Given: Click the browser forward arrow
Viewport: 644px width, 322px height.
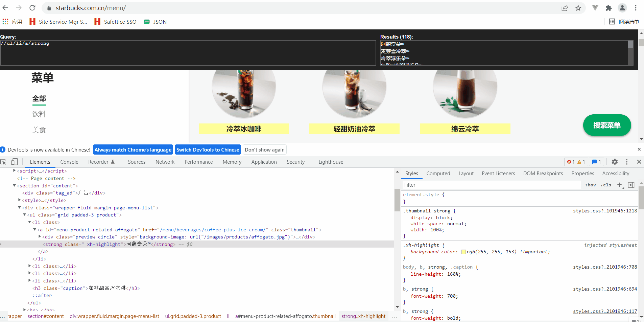Looking at the screenshot, I should click(x=19, y=8).
